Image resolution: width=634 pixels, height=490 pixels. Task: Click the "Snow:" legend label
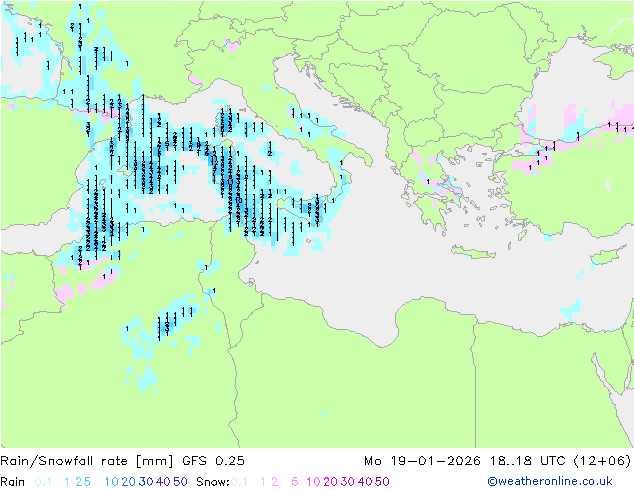(x=213, y=482)
